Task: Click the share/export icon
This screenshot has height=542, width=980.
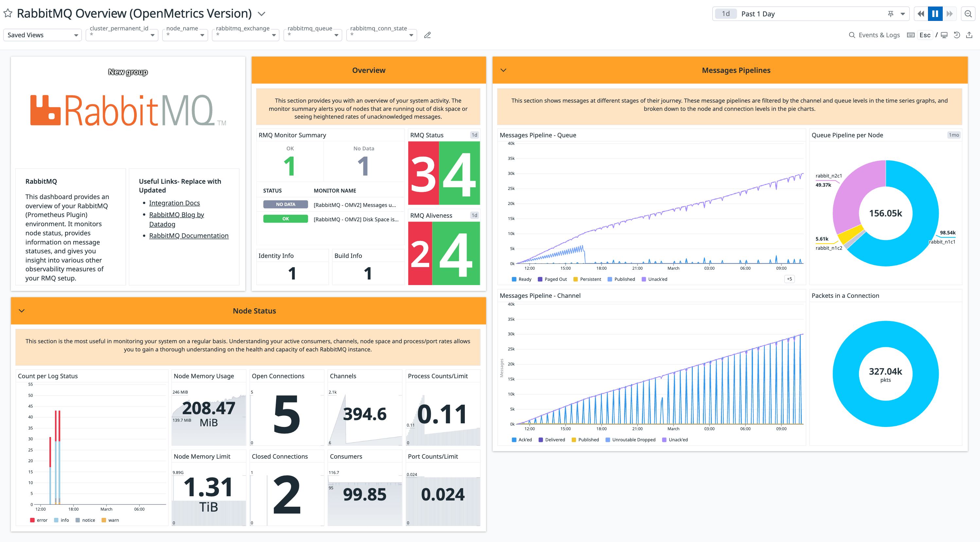Action: (x=969, y=35)
